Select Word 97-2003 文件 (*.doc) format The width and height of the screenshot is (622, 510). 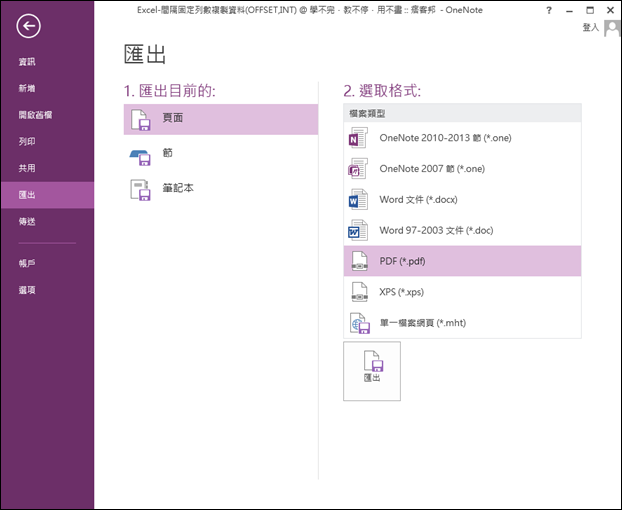[462, 230]
